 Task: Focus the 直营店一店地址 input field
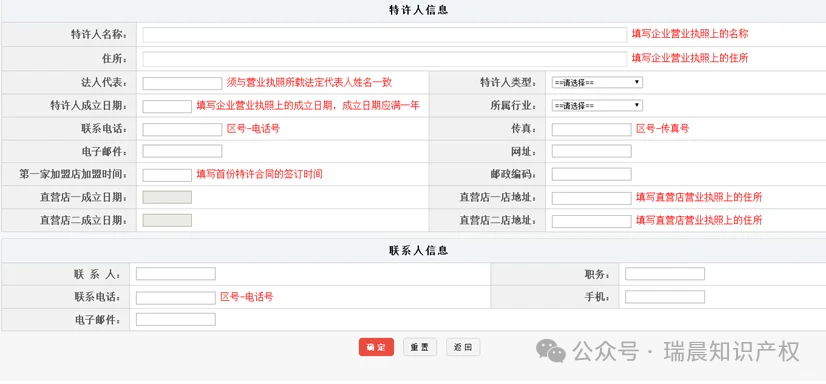click(x=592, y=198)
